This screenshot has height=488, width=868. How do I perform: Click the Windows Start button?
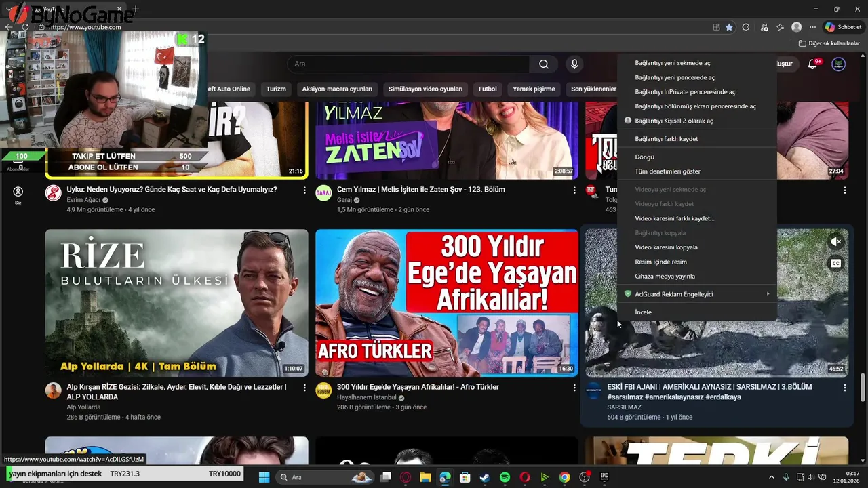[264, 477]
